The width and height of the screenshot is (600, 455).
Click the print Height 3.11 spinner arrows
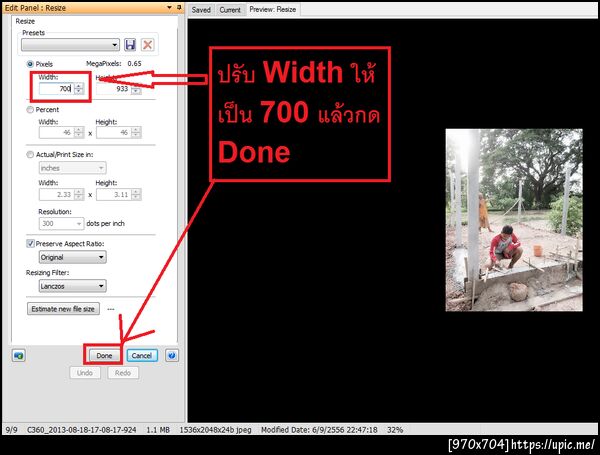[136, 194]
